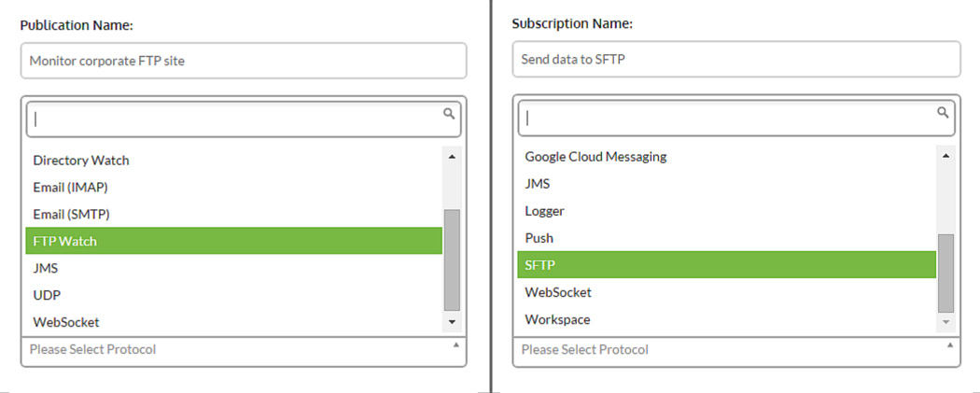
Task: Choose Logger from subscription protocols
Action: [727, 211]
